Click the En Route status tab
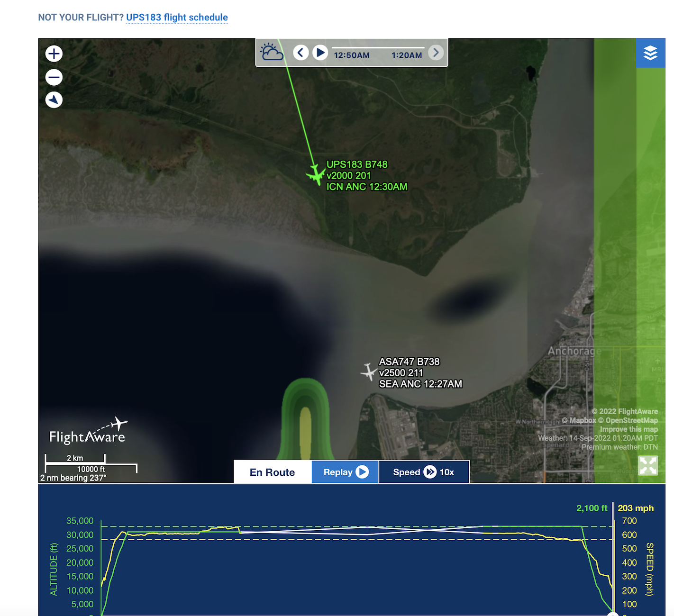Image resolution: width=674 pixels, height=616 pixels. tap(272, 472)
